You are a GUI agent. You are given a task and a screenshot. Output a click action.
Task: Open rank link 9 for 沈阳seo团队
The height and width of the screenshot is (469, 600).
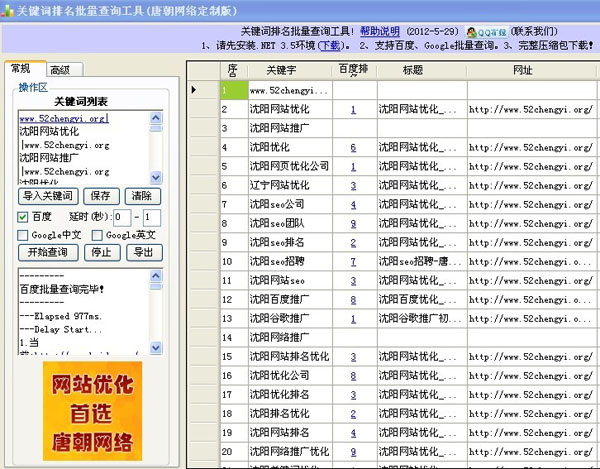(x=353, y=224)
